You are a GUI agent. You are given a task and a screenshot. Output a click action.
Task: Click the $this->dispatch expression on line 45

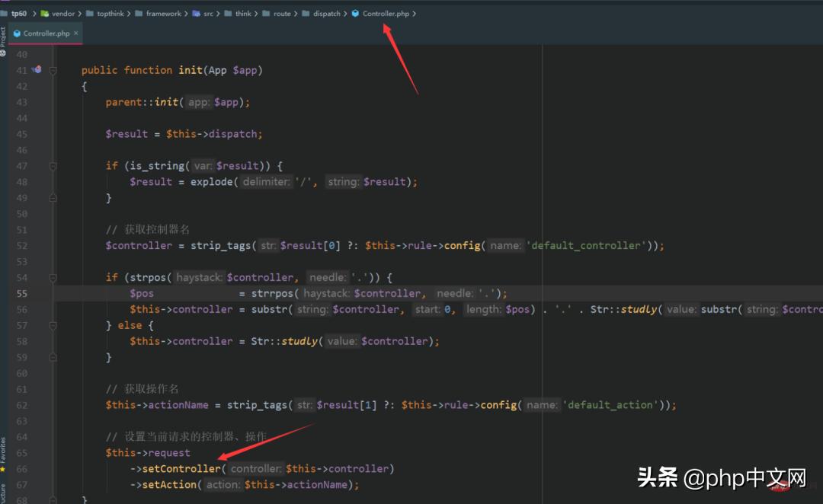(x=212, y=134)
